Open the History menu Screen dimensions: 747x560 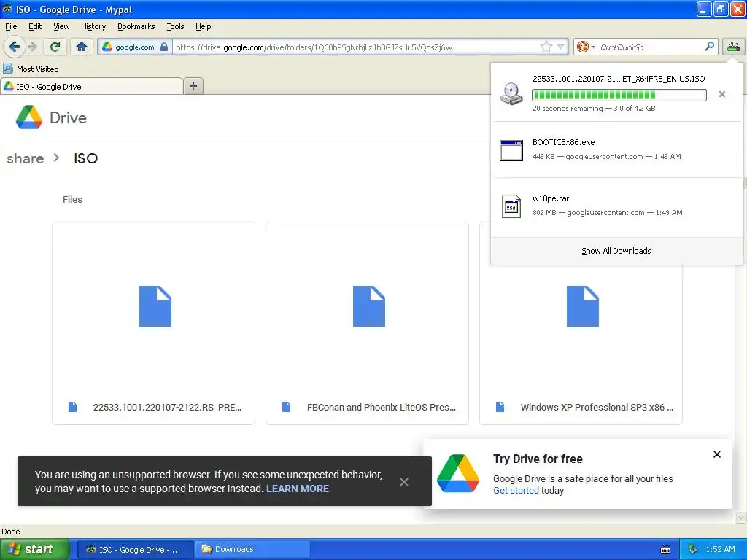[x=93, y=26]
